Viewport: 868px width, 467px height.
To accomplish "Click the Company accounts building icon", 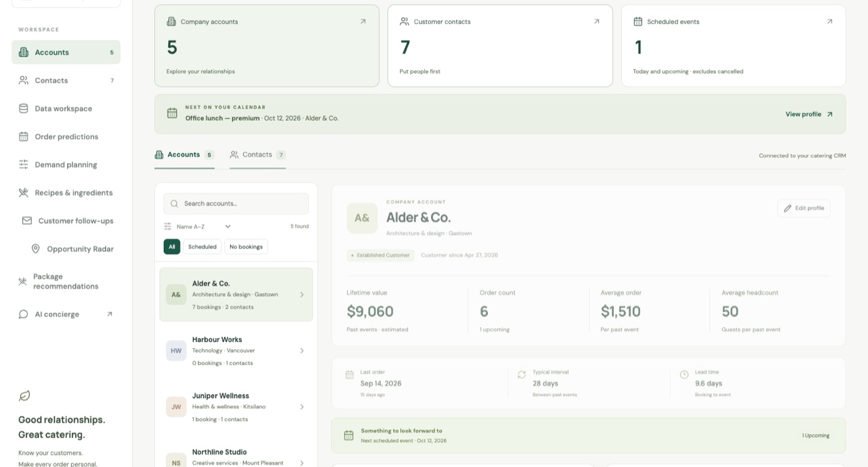I will point(171,21).
